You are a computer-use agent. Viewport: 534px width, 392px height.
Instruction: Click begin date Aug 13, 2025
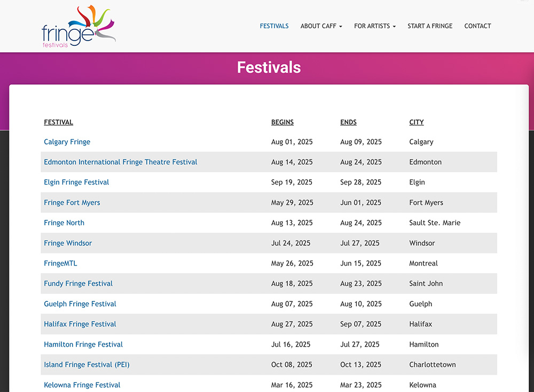coord(292,223)
